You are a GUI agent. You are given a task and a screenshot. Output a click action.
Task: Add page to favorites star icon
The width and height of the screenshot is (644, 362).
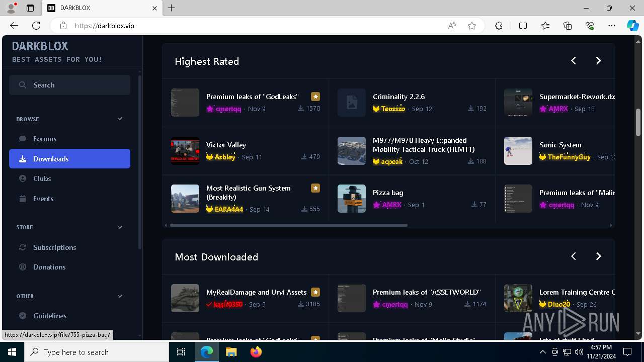tap(472, 26)
